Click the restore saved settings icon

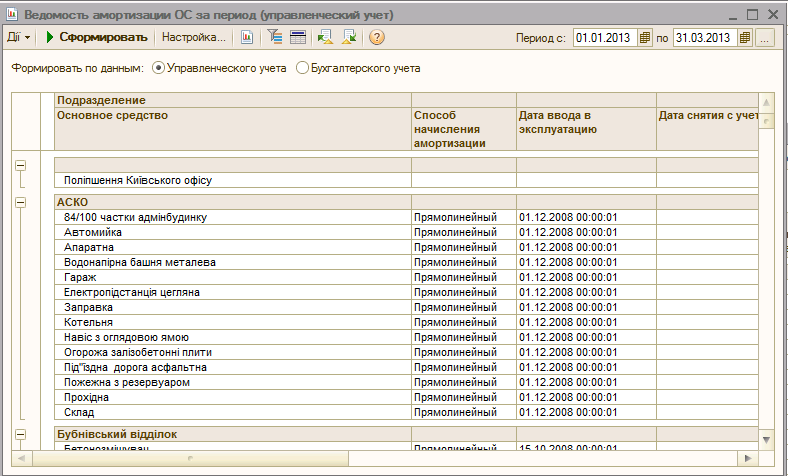point(325,37)
